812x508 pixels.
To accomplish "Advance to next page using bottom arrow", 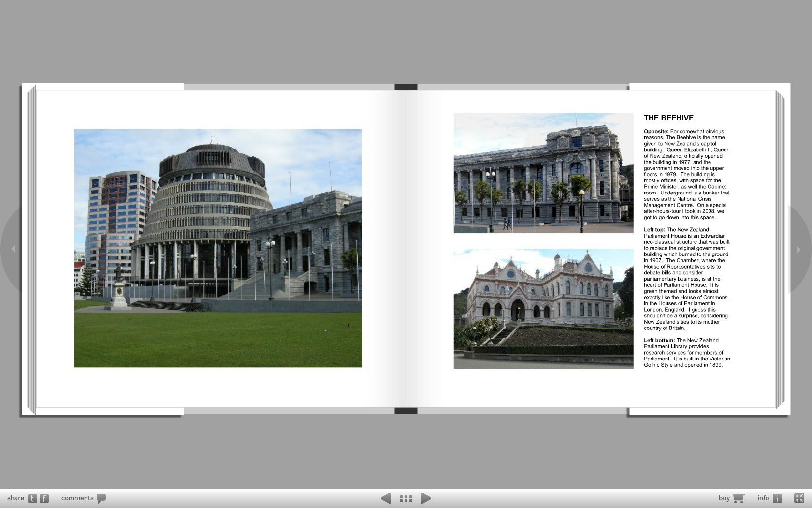I will point(426,498).
